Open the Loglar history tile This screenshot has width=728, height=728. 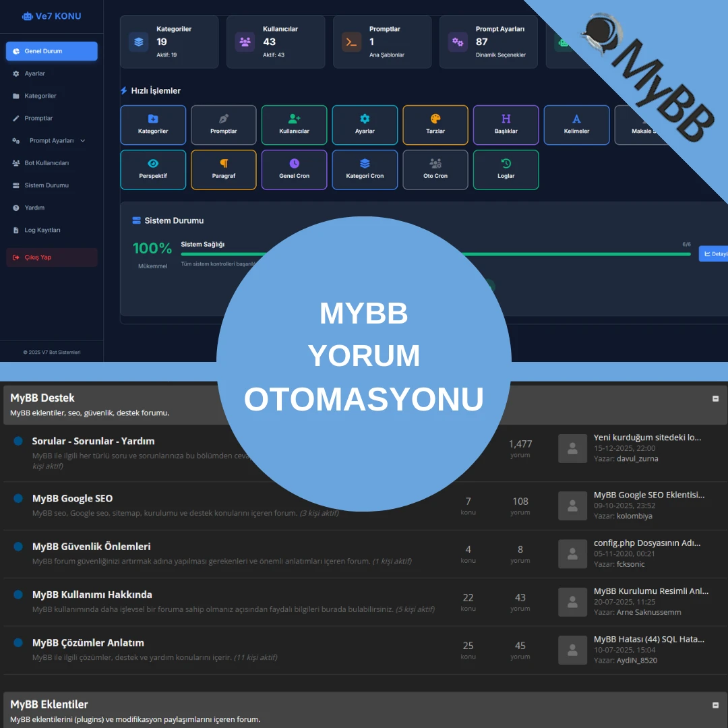pos(506,169)
